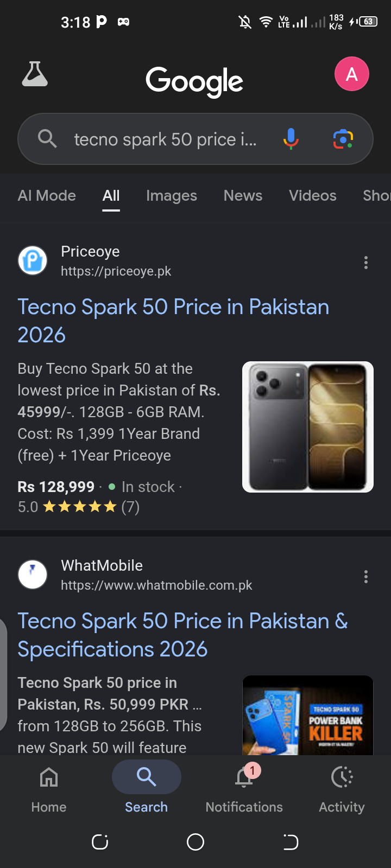Select the bottom Search tab

tap(147, 790)
